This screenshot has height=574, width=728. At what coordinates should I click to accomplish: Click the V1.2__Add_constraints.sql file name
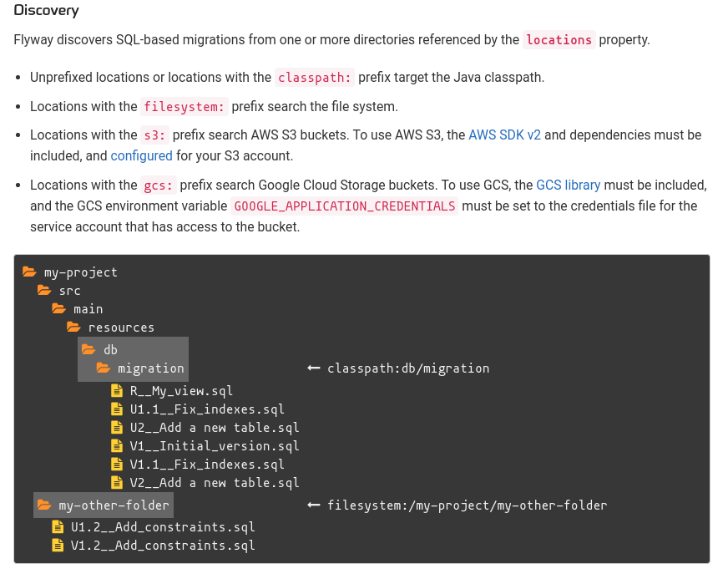click(x=163, y=546)
